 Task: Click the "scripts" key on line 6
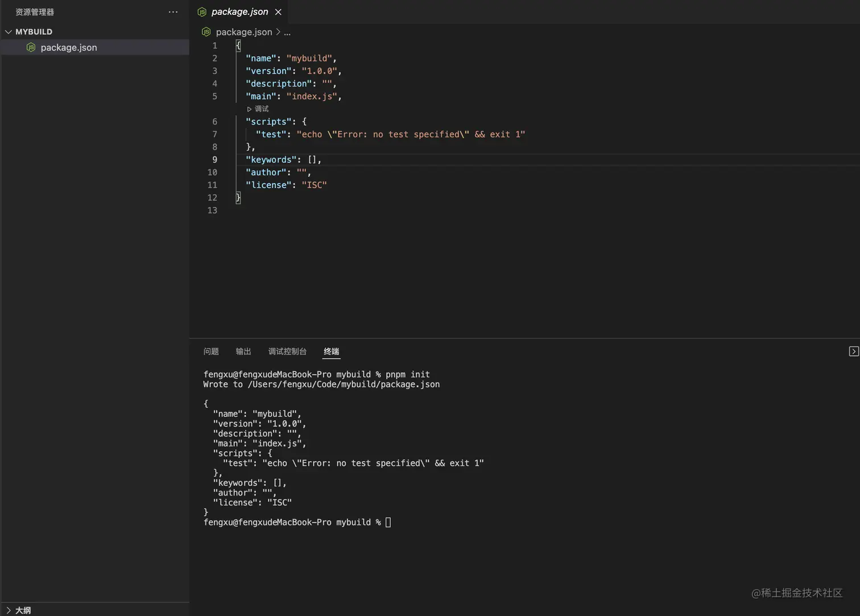(x=268, y=122)
